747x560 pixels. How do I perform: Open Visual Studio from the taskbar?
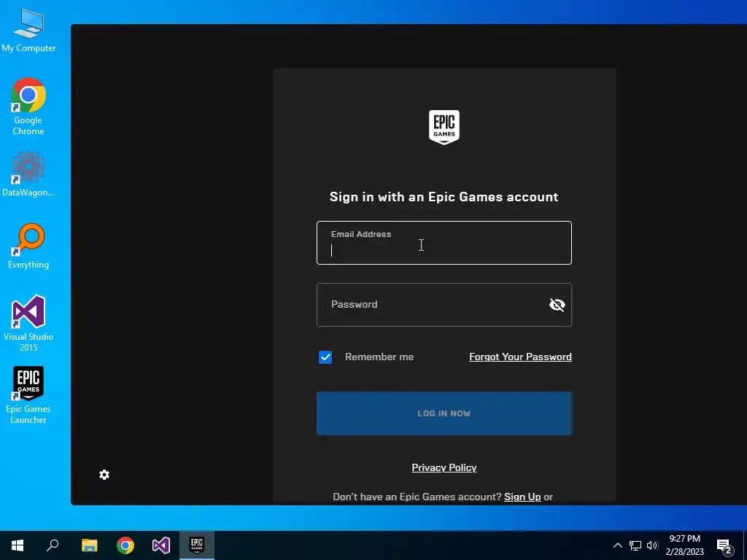[161, 545]
